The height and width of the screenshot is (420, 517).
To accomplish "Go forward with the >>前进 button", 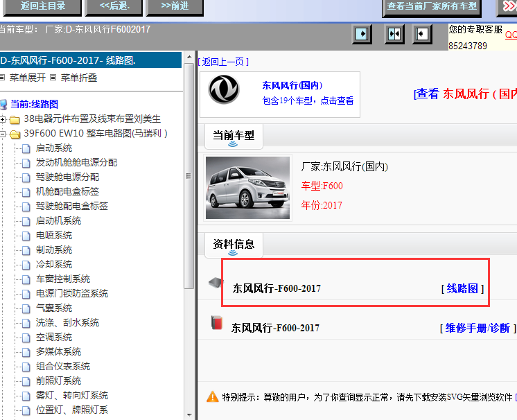I will (x=175, y=7).
